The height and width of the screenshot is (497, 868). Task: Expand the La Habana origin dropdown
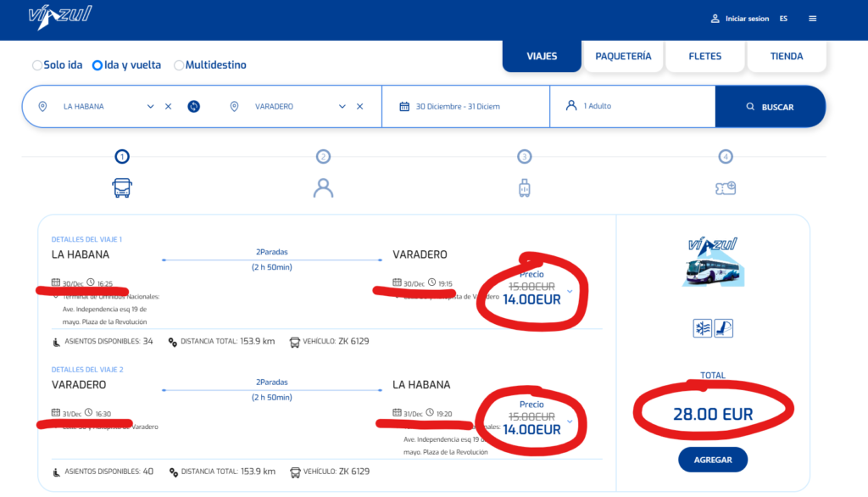[151, 106]
